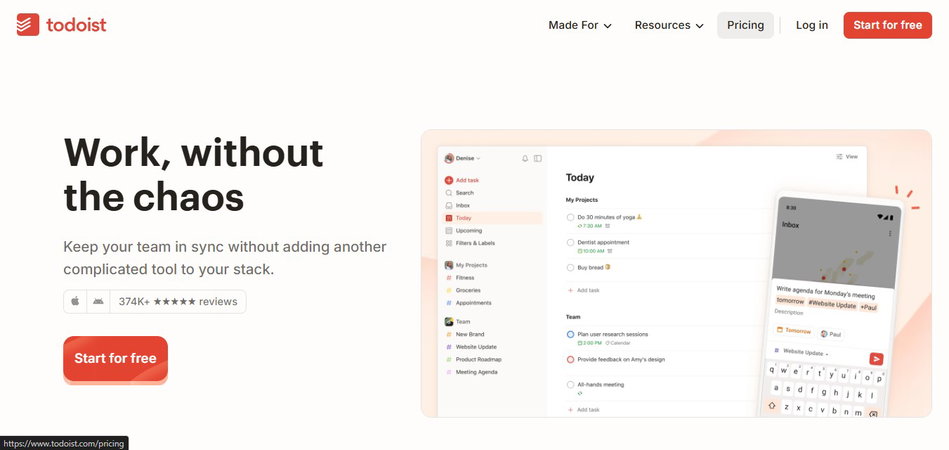This screenshot has height=450, width=949.
Task: Tap the Description field on phone
Action: tap(789, 313)
